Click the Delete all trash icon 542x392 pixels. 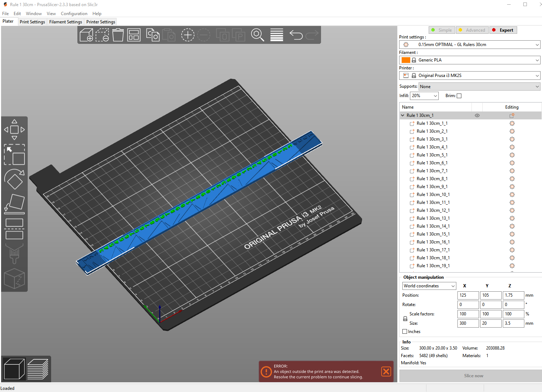[118, 35]
